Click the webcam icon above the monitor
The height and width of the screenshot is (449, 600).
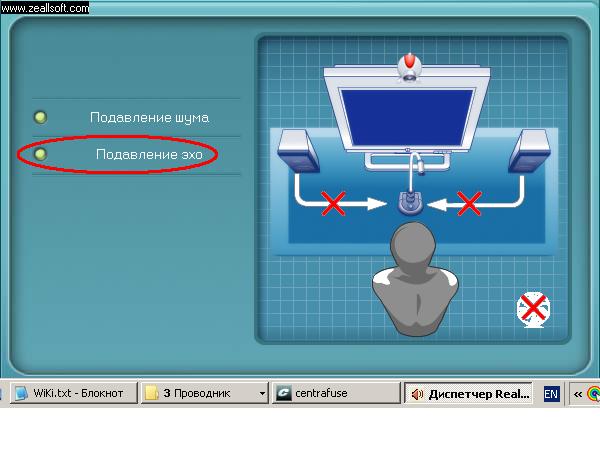[x=410, y=67]
